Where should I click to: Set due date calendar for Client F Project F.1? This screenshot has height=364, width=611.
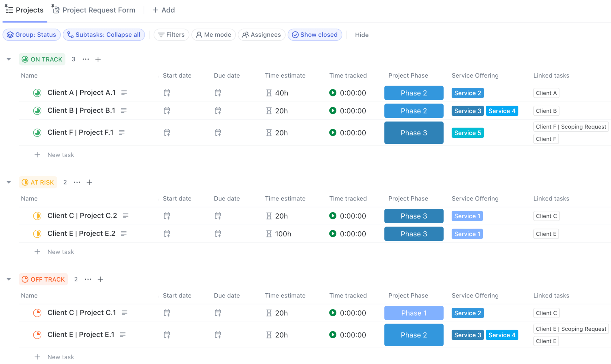tap(218, 133)
